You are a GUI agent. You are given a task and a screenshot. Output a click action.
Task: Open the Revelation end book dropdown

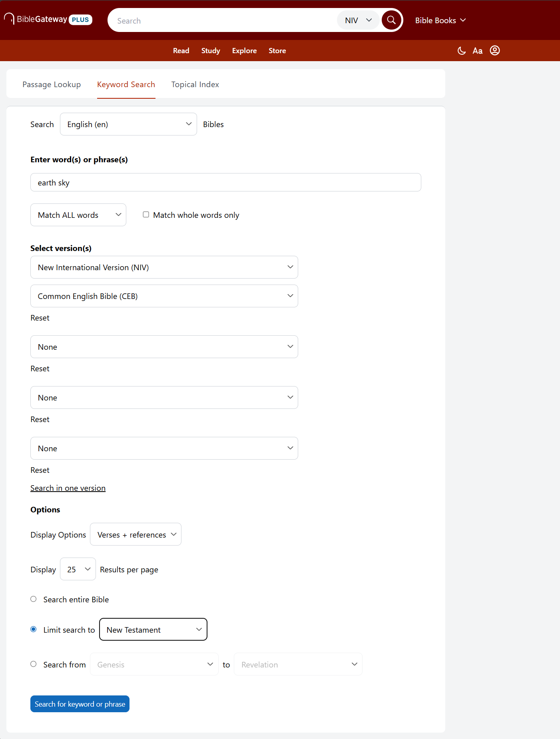[298, 665]
